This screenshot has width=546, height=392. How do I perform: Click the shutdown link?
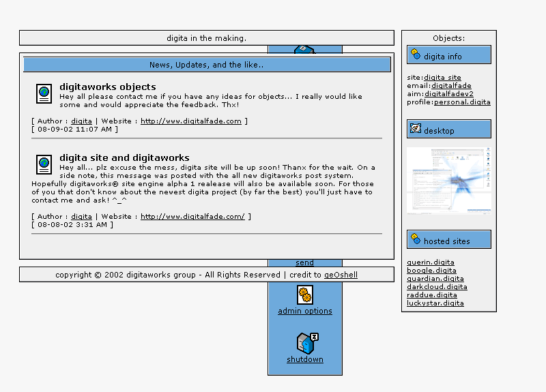(x=305, y=359)
